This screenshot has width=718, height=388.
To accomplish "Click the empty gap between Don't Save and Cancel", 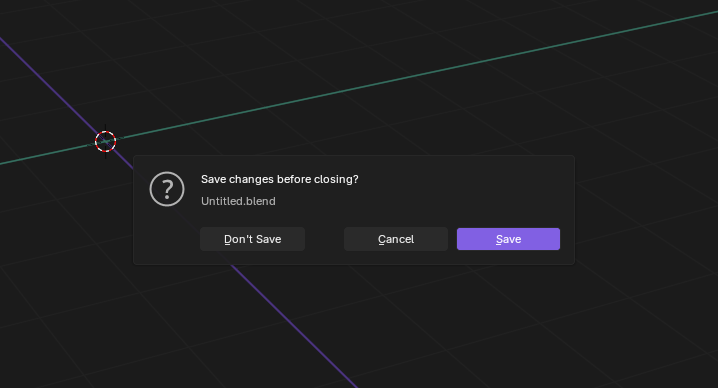I will pyautogui.click(x=324, y=239).
